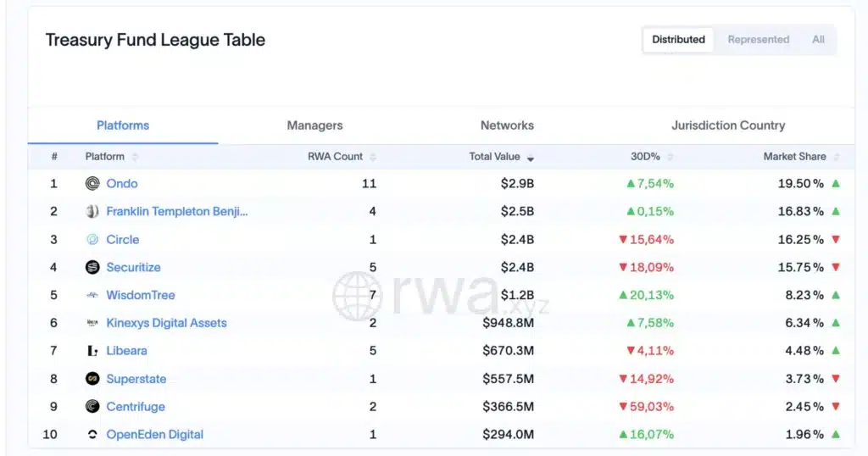Open the Platforms tab
This screenshot has width=868, height=456.
pos(123,125)
